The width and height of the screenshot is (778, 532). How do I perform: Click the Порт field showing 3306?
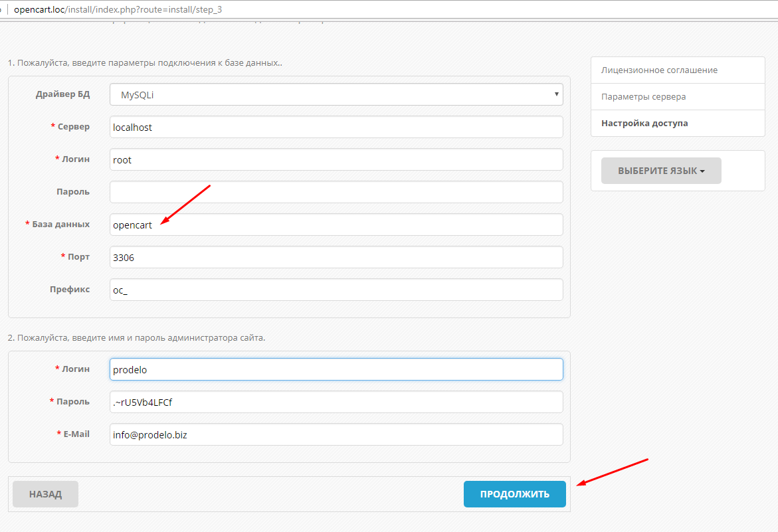point(336,257)
